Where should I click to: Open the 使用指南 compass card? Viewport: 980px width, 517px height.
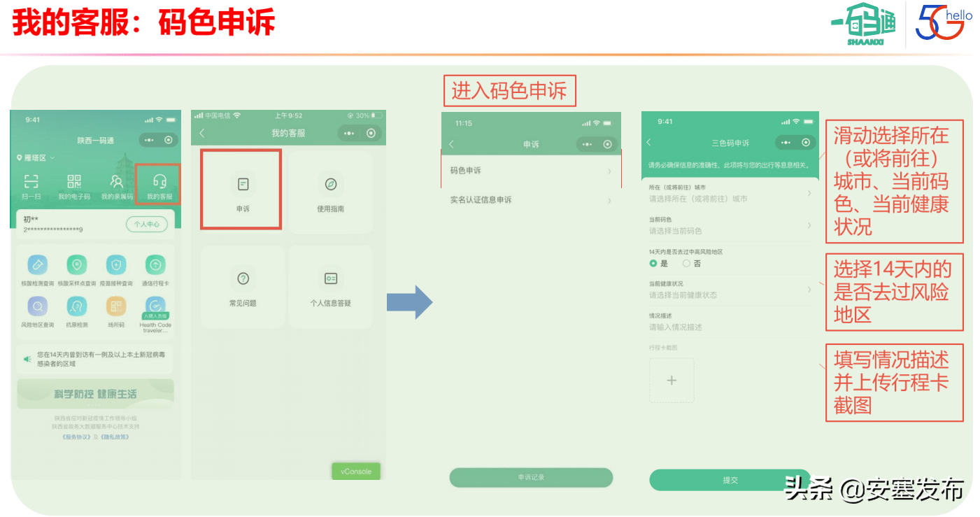[x=330, y=192]
